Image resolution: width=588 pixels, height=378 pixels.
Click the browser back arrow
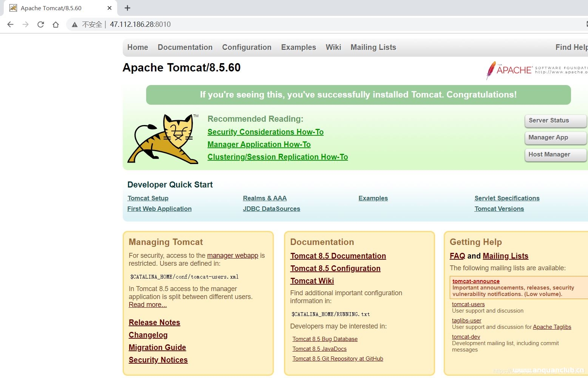click(x=10, y=24)
